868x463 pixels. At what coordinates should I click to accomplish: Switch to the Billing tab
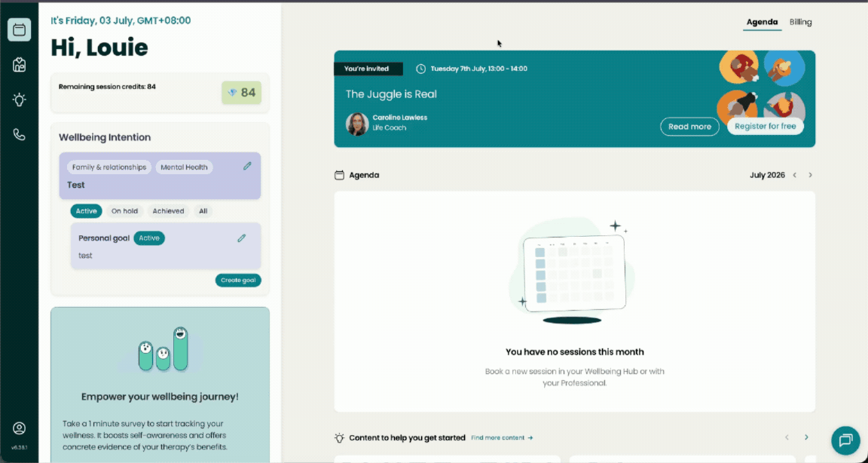[x=800, y=22]
